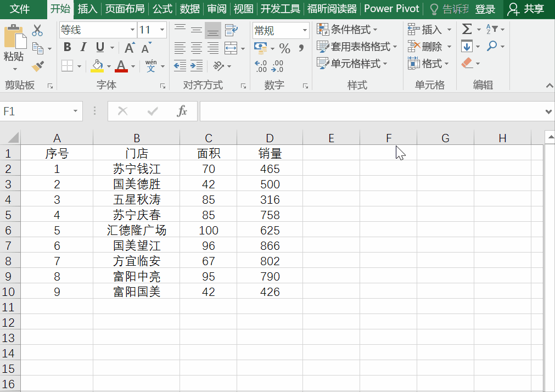555x392 pixels.
Task: Toggle Merge and Center alignment
Action: click(x=231, y=48)
